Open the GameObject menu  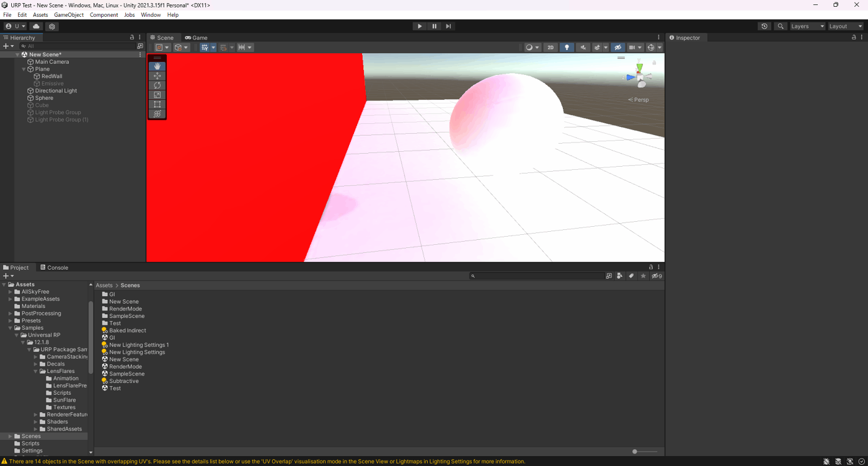pyautogui.click(x=69, y=15)
